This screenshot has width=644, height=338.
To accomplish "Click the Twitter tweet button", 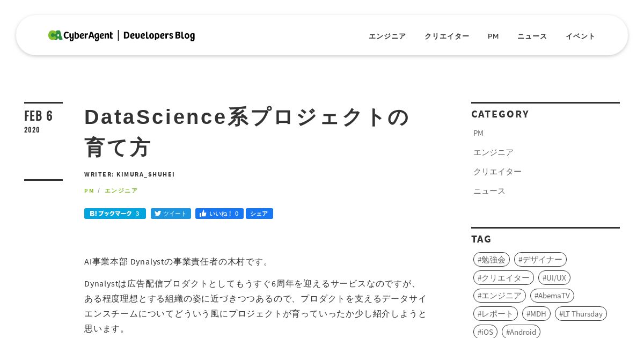I will pyautogui.click(x=171, y=214).
